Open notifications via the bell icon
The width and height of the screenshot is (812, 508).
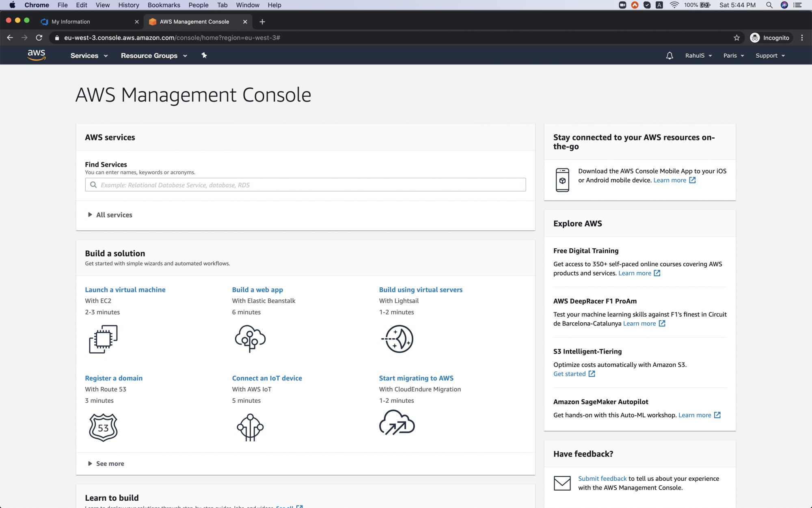669,55
